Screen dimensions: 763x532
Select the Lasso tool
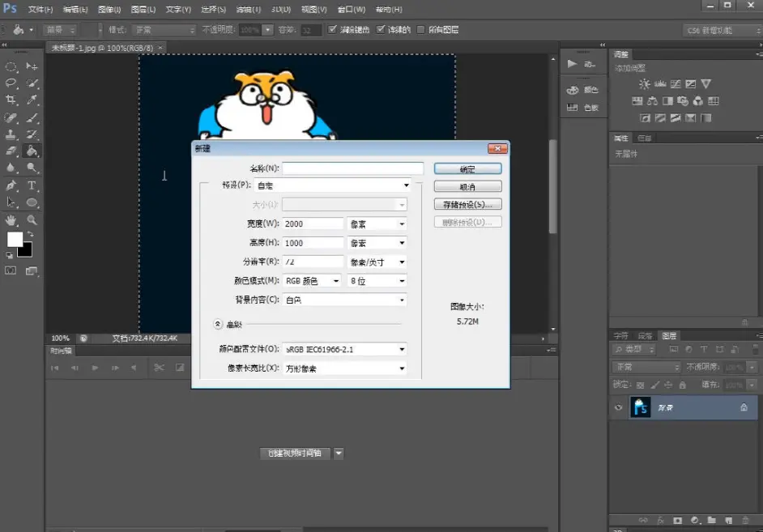click(11, 83)
